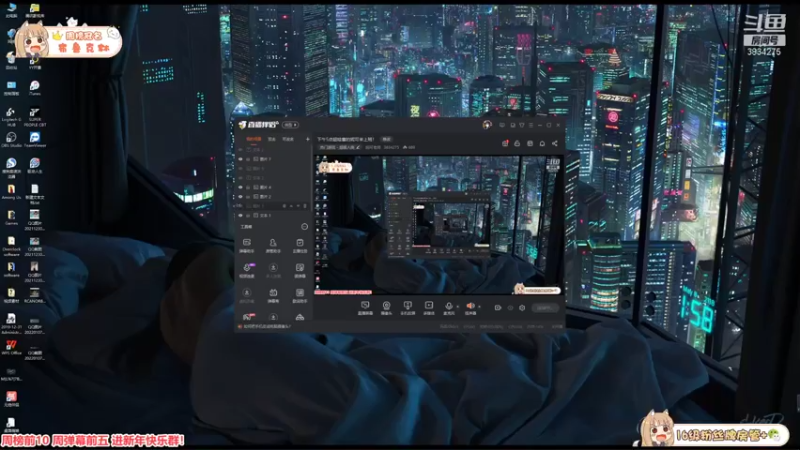800x450 pixels.
Task: Open the toolbox tool with red badge
Action: coord(247,317)
